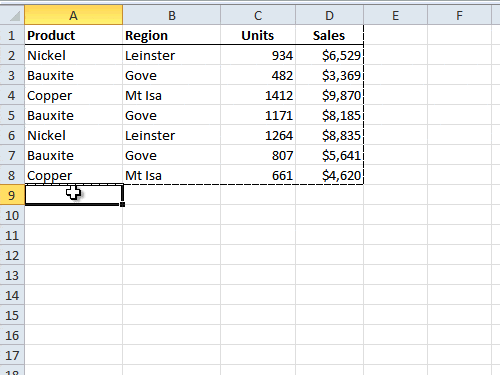Select the Mt Isa cell in row 8
This screenshot has width=500, height=375.
171,175
